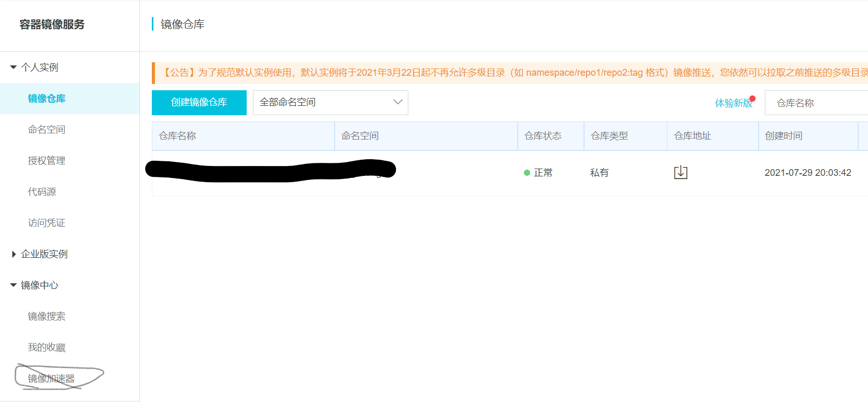Click the 镜像仓库 page heading
868x402 pixels.
tap(182, 24)
